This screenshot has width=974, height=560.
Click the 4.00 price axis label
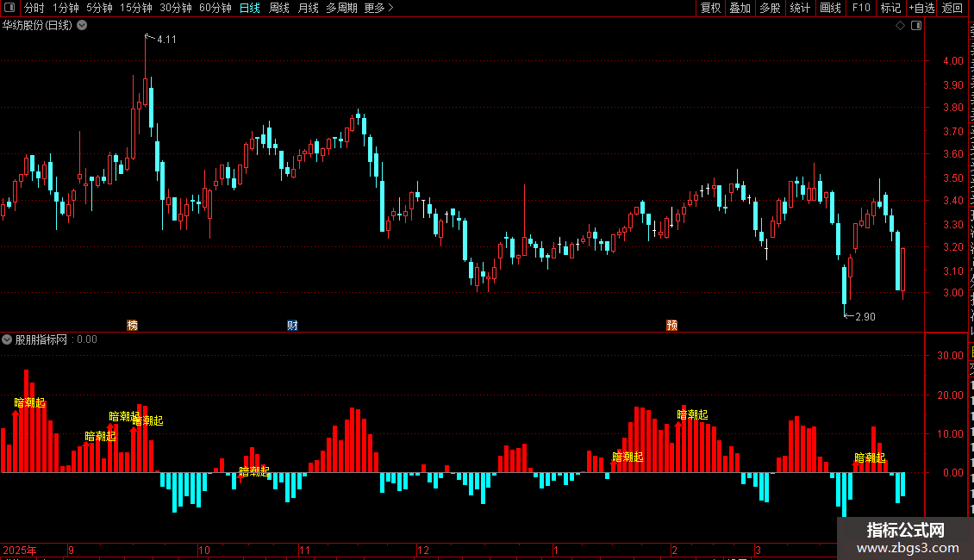[x=952, y=61]
